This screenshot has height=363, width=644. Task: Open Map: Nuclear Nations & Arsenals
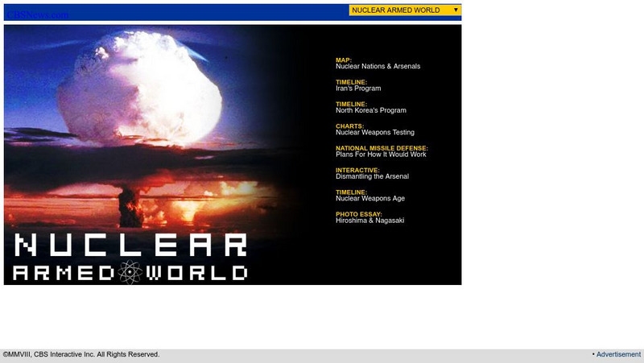[378, 64]
